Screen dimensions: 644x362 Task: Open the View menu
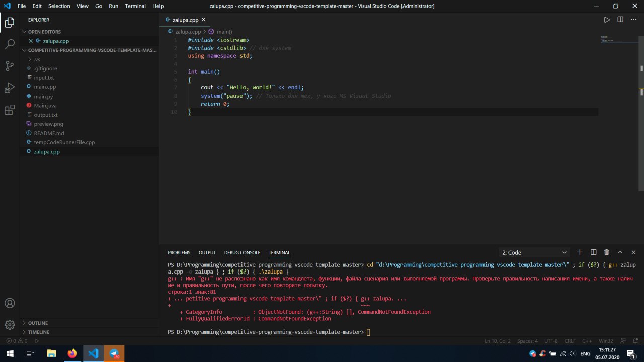[83, 6]
